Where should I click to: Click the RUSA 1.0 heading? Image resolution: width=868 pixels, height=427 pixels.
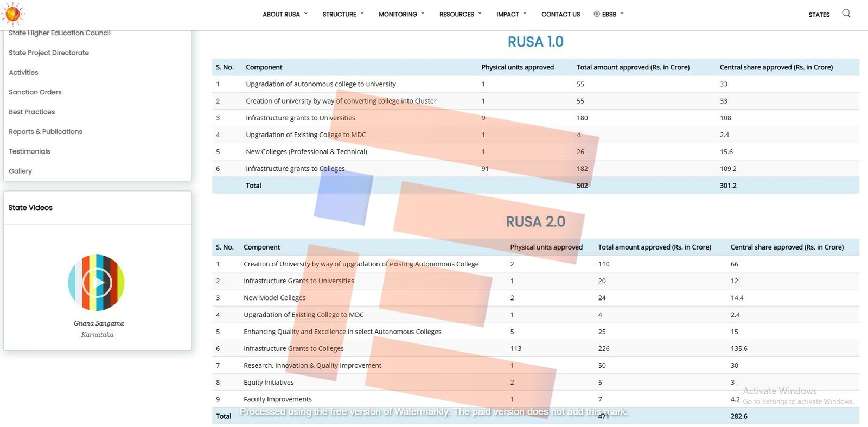click(535, 42)
